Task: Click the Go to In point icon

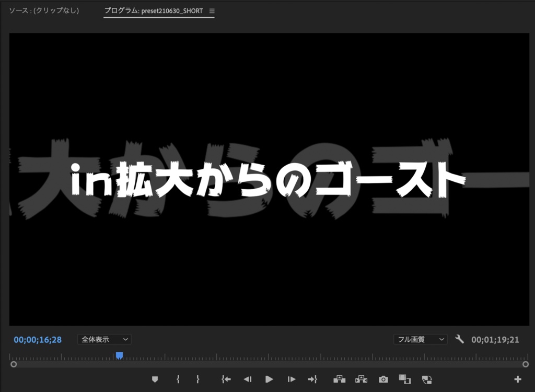Action: pos(225,379)
